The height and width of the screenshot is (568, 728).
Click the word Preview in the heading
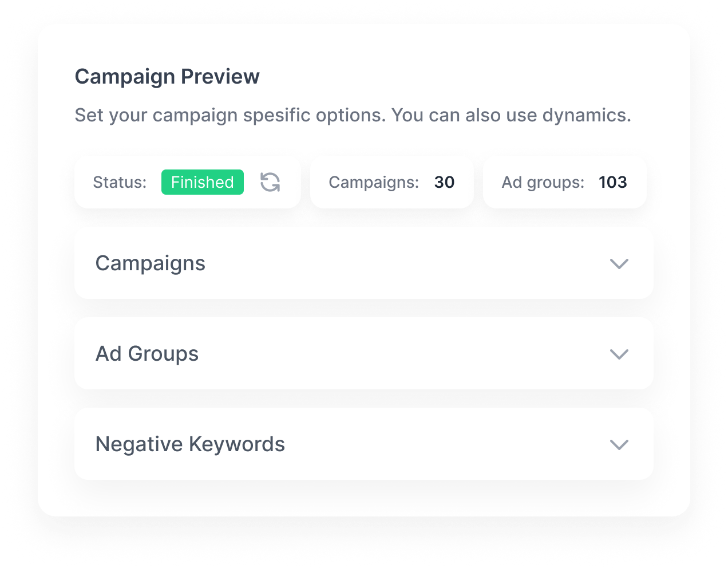pos(220,77)
